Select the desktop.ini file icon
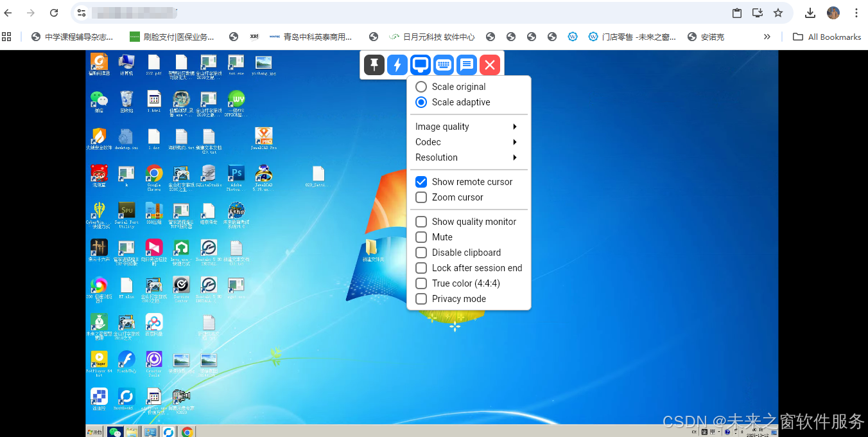Screen dimensions: 868x437 click(126, 138)
